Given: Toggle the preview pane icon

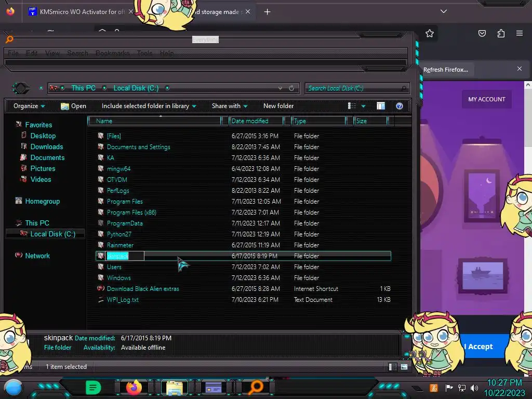Looking at the screenshot, I should (x=381, y=106).
